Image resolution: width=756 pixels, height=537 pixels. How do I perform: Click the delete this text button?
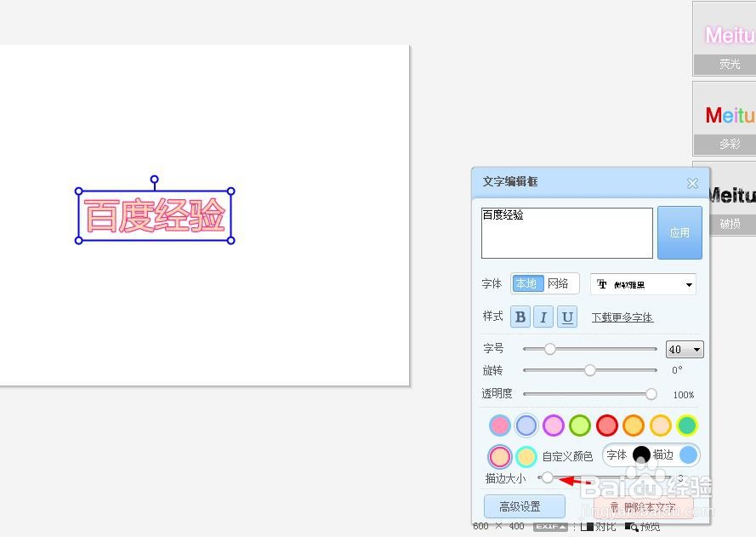[x=643, y=507]
